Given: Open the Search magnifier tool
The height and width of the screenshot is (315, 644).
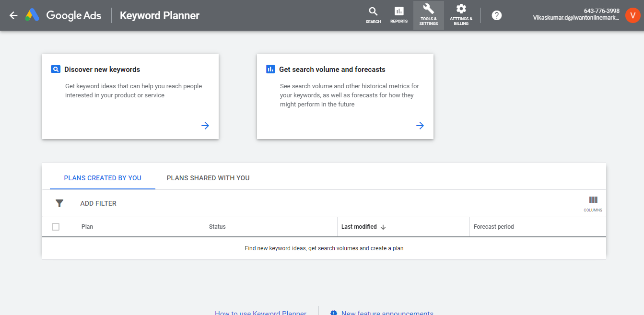Looking at the screenshot, I should (373, 15).
